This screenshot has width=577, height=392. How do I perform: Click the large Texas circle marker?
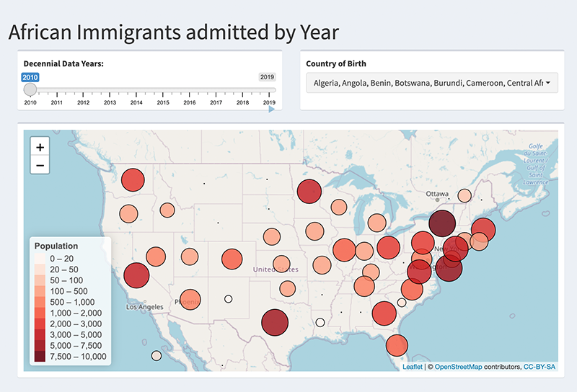click(274, 323)
